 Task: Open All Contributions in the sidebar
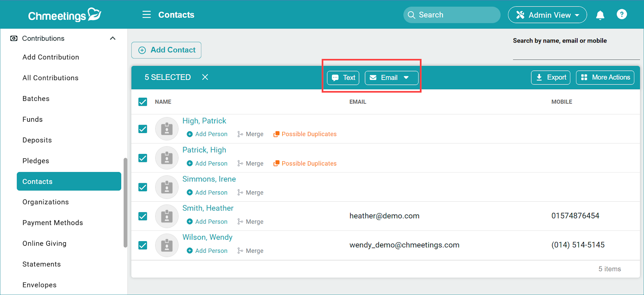pyautogui.click(x=50, y=78)
